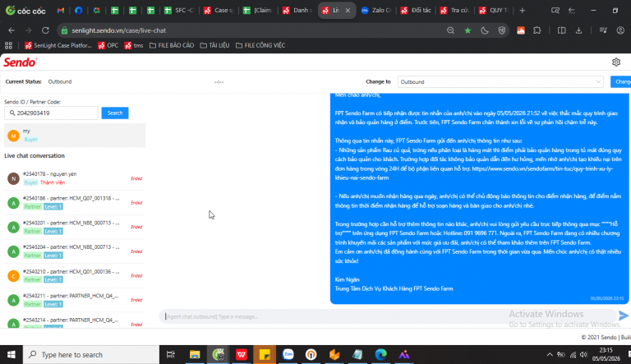Screen dimensions: 631x364
Task: Click the address bar URL
Action: click(x=118, y=30)
